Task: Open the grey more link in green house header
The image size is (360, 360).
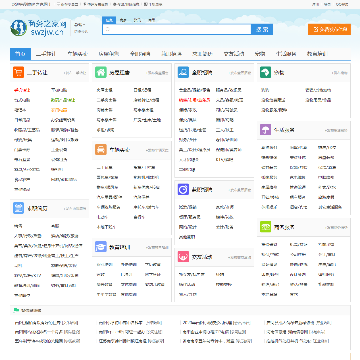Action: (158, 73)
